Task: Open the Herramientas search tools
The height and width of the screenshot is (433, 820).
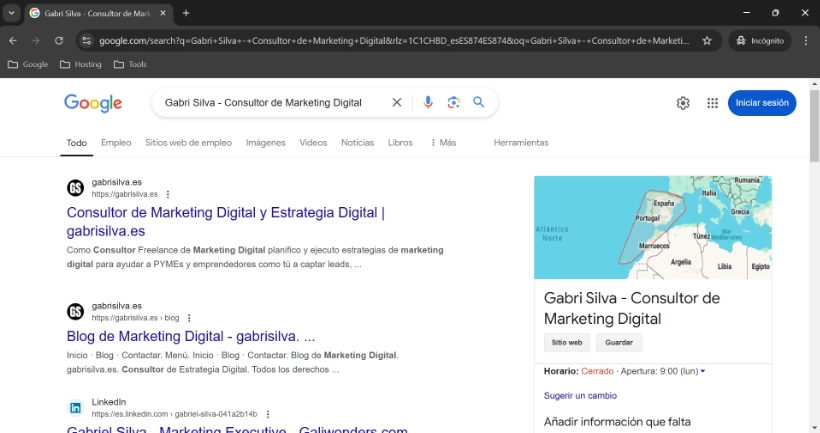Action: coord(521,143)
